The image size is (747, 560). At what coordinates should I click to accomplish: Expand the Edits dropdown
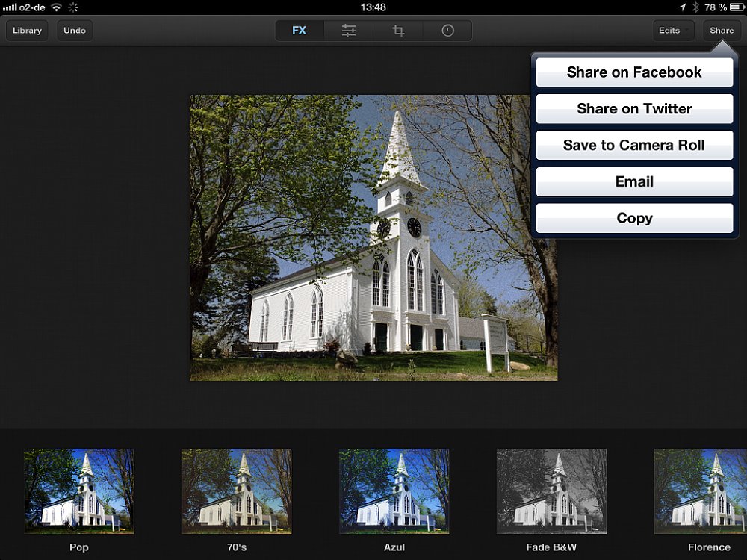[x=672, y=31]
